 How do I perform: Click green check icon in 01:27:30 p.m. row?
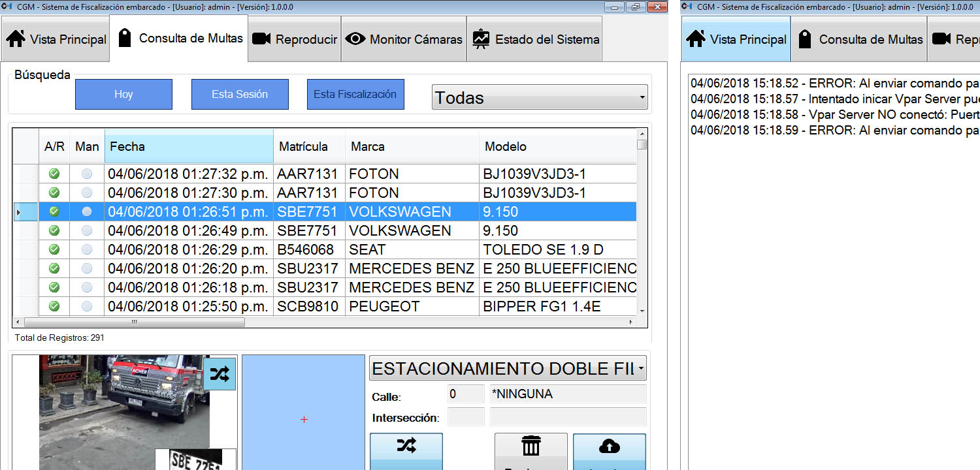pyautogui.click(x=54, y=193)
